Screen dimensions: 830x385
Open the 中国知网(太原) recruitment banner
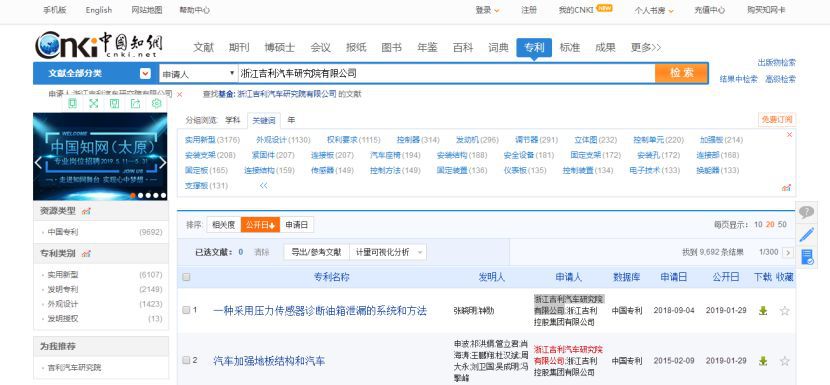point(100,156)
